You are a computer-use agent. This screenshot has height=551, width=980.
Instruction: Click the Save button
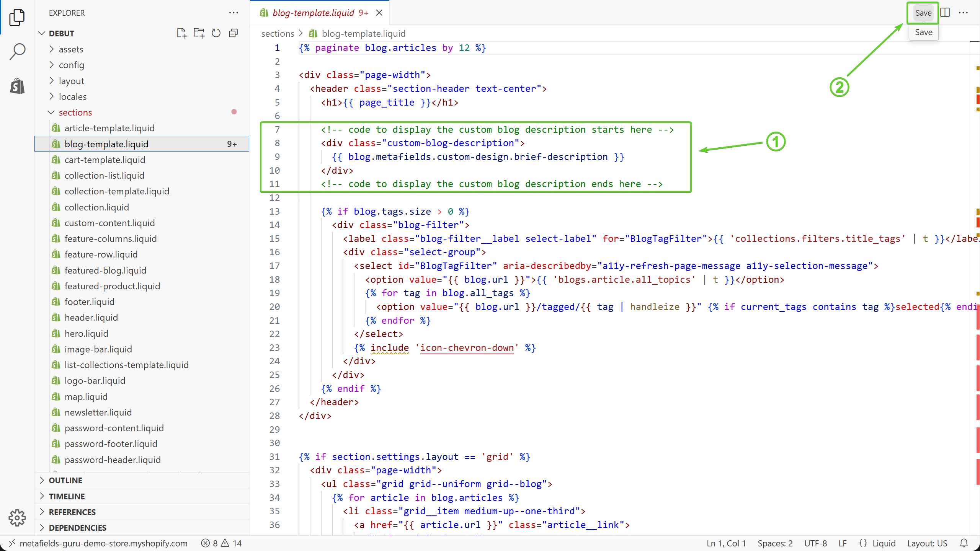923,13
